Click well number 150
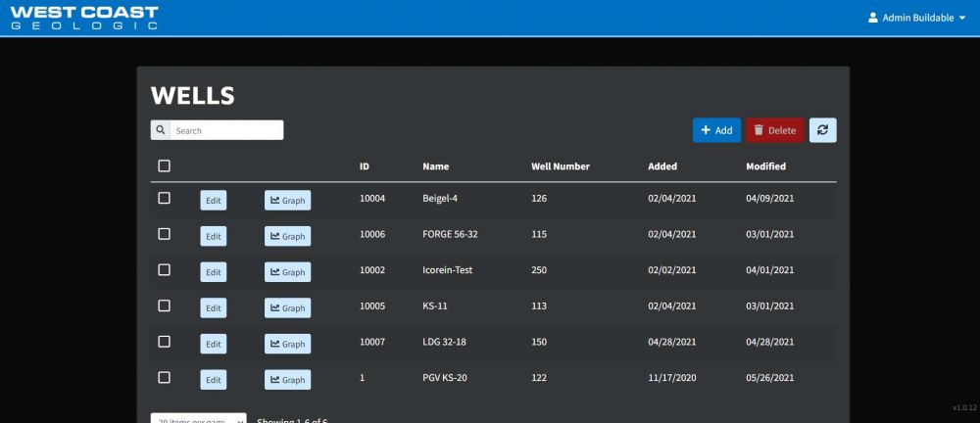Viewport: 980px width, 423px height. coord(539,343)
